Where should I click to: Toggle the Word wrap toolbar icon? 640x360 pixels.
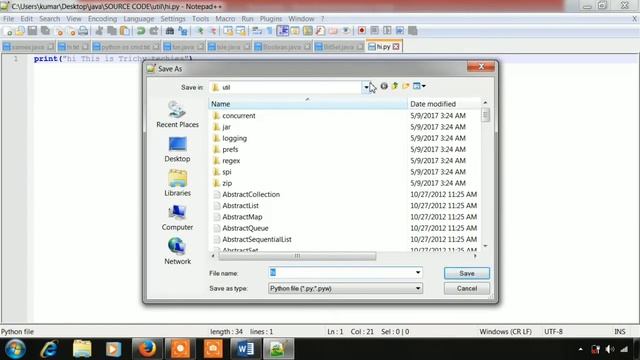[257, 31]
